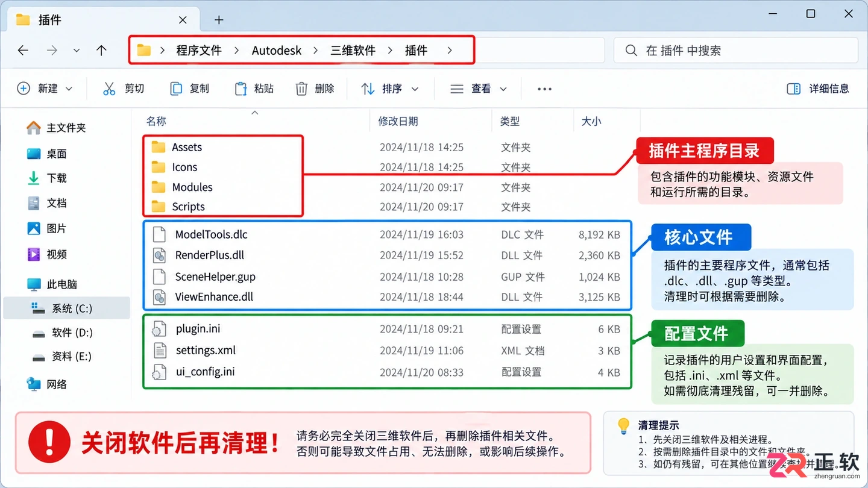Open the three-dot more options menu
Image resolution: width=868 pixels, height=488 pixels.
[x=544, y=89]
